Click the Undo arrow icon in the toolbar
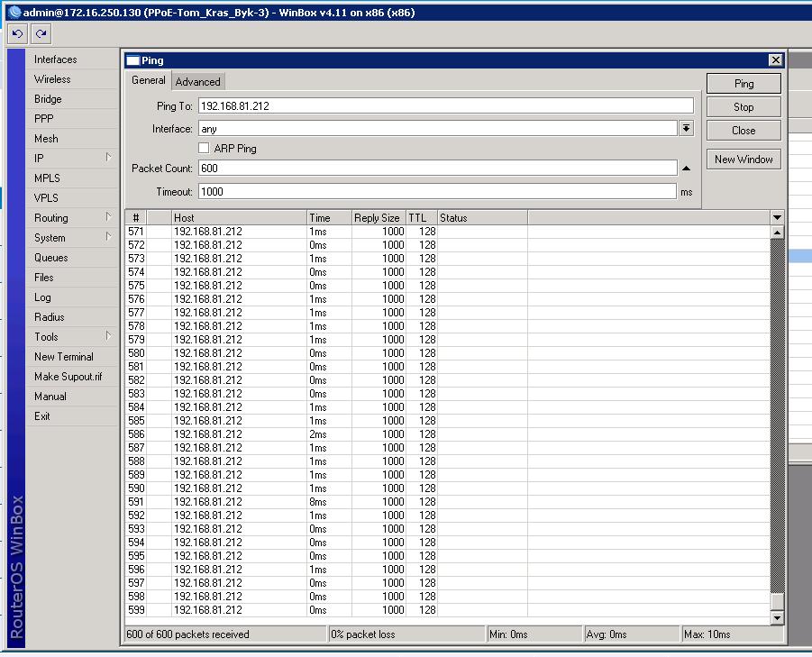812x657 pixels. [18, 34]
